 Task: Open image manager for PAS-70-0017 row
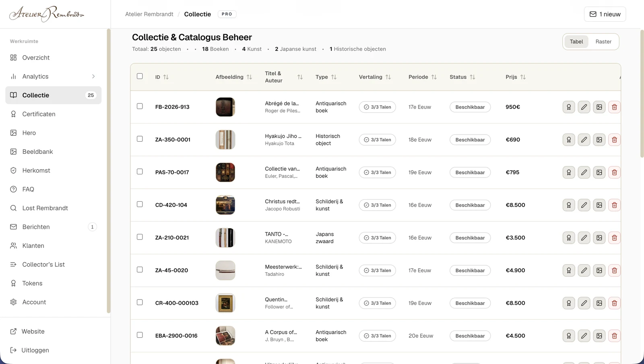(x=599, y=172)
